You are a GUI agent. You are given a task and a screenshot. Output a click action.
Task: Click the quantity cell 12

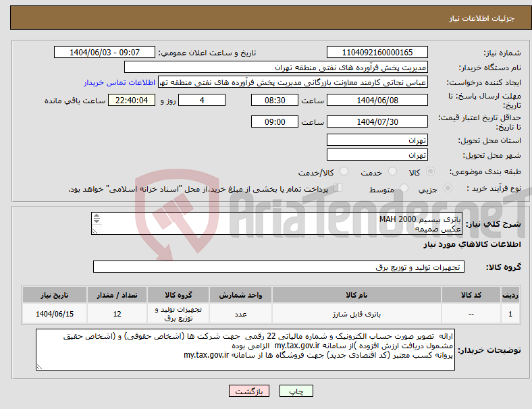(x=117, y=314)
